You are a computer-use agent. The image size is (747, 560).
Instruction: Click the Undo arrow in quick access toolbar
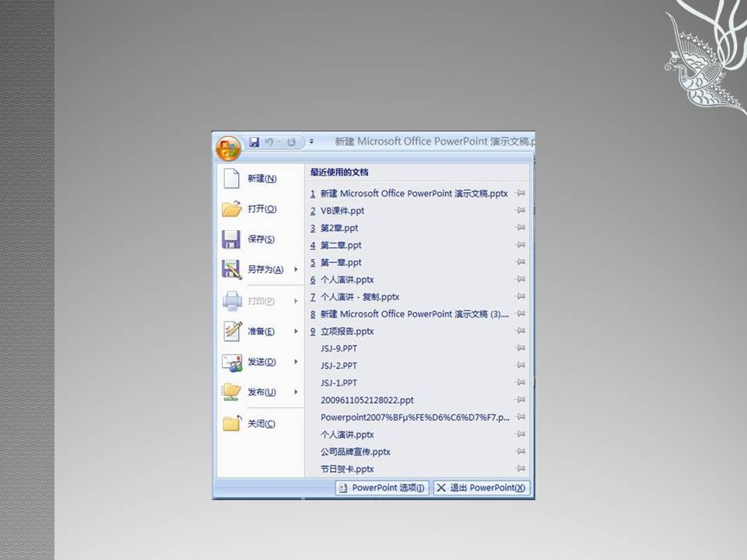pos(269,142)
